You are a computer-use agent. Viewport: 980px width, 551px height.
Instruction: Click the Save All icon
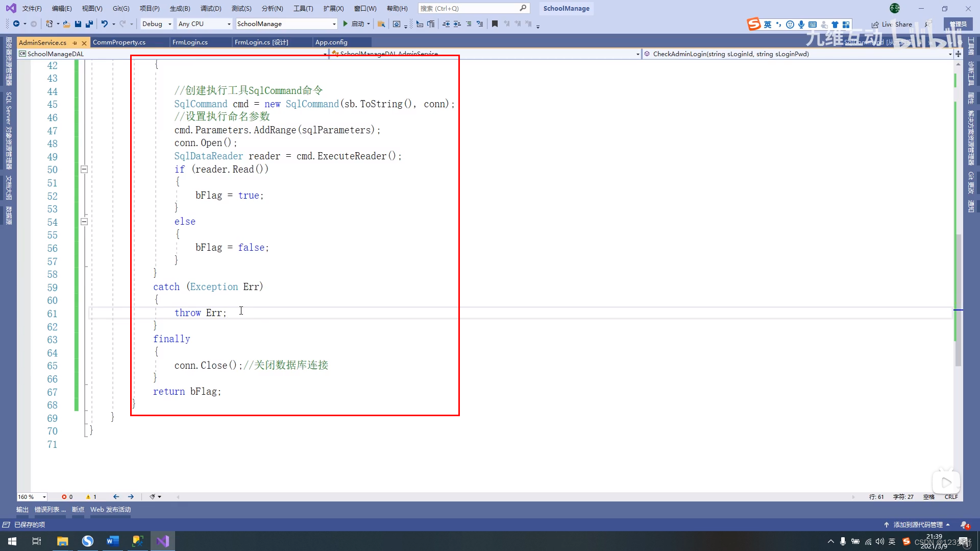pos(89,24)
